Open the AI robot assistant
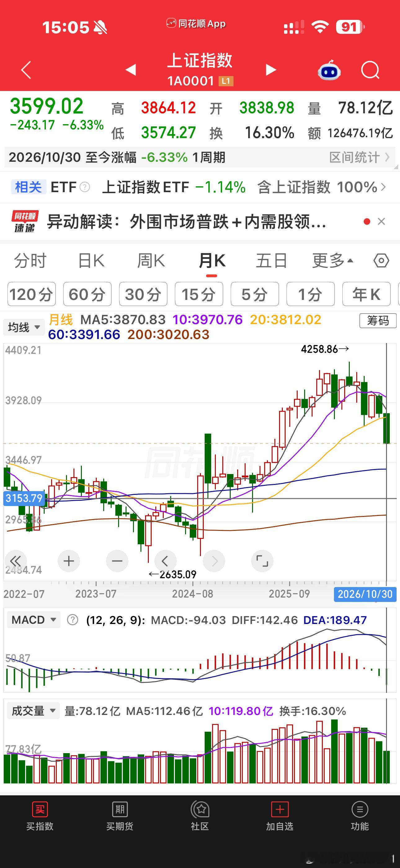This screenshot has width=400, height=868. click(x=329, y=70)
